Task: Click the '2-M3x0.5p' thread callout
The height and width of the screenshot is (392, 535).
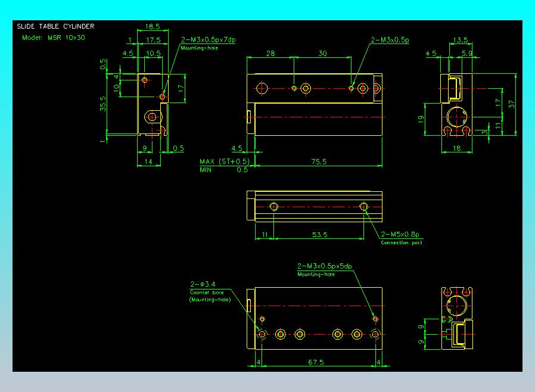Action: [x=390, y=39]
